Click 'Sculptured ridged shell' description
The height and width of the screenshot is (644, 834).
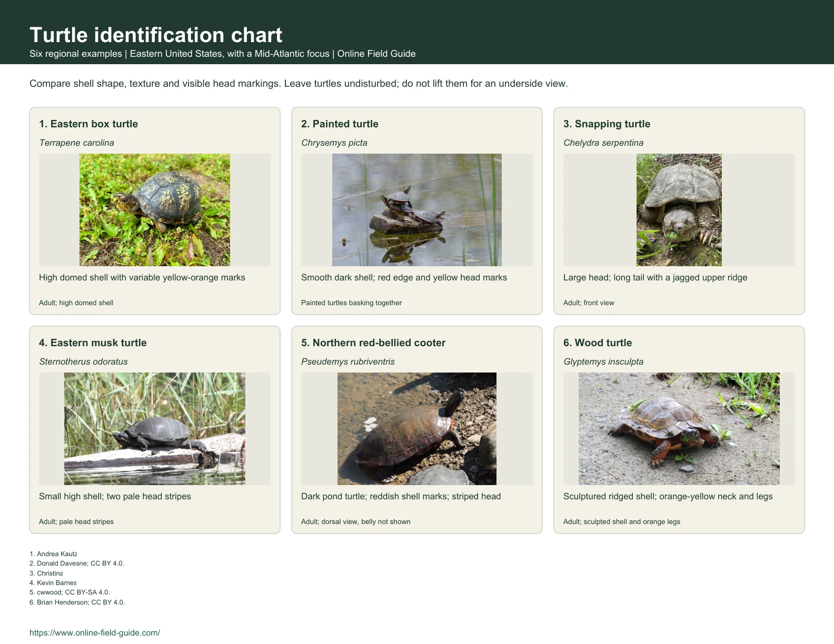(x=668, y=496)
